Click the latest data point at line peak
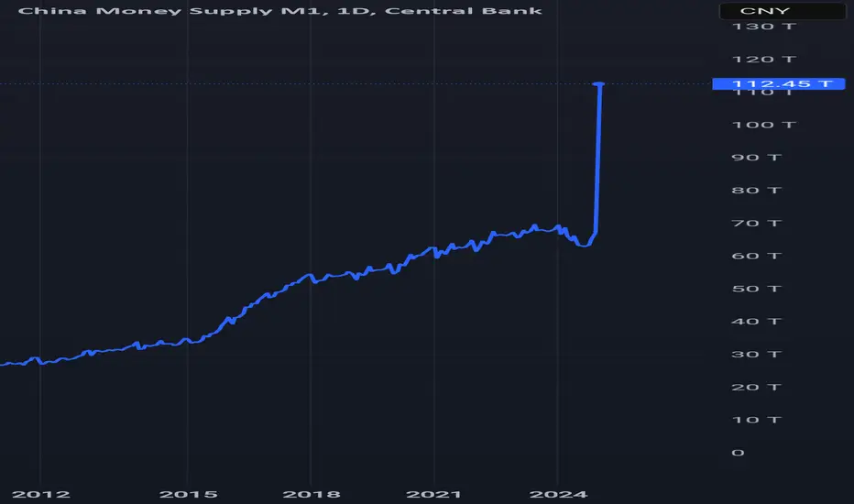The width and height of the screenshot is (854, 504). pos(599,84)
